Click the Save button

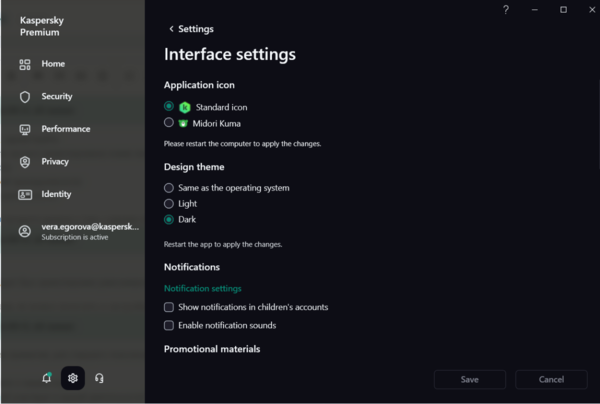tap(469, 380)
